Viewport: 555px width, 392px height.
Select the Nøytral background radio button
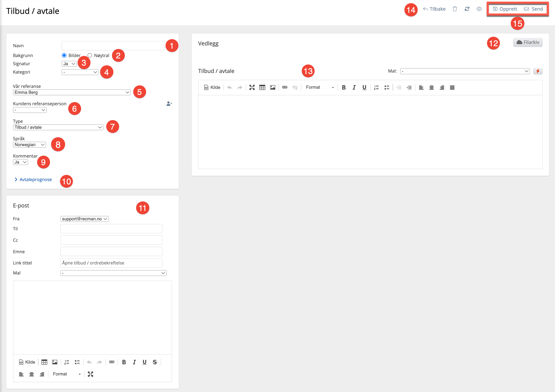click(90, 55)
